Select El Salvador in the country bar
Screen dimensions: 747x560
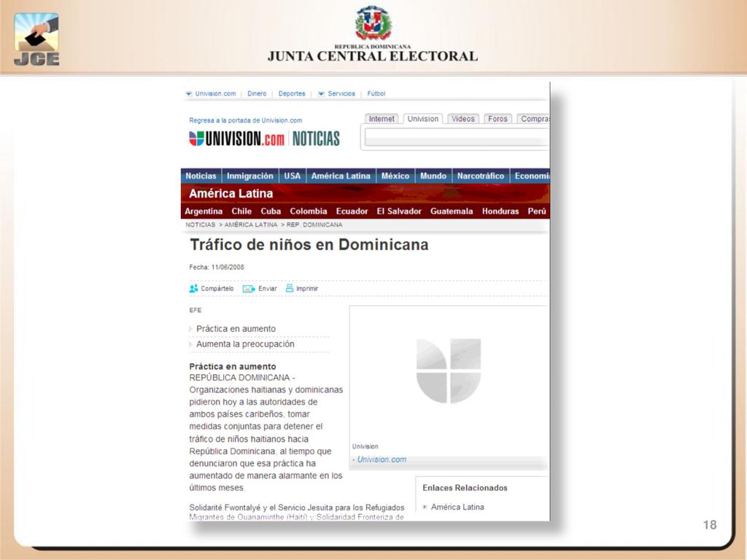[x=399, y=211]
